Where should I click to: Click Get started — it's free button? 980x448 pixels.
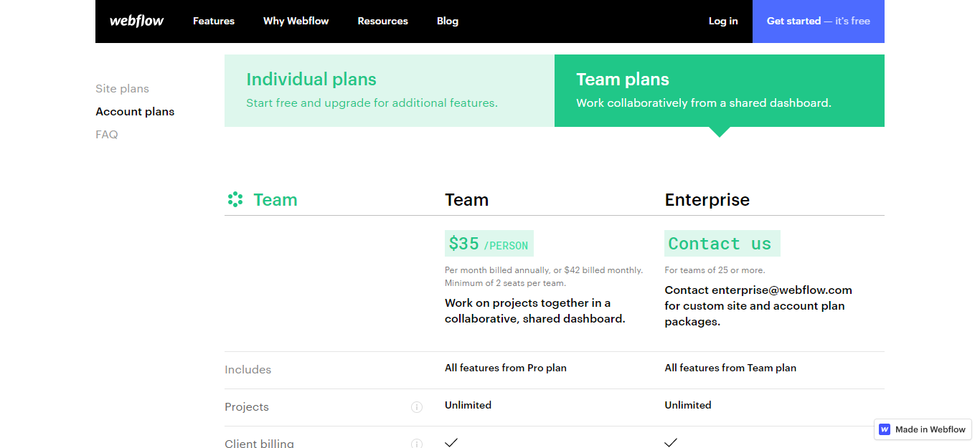click(819, 21)
